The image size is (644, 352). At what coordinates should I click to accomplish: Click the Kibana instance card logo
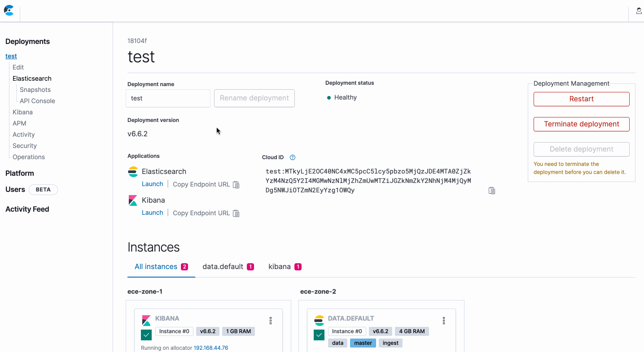click(146, 320)
